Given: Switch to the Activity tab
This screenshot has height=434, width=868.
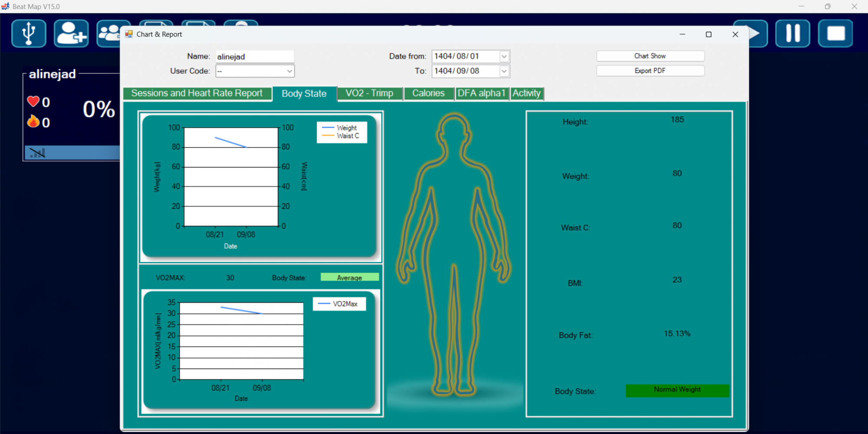Looking at the screenshot, I should click(526, 93).
